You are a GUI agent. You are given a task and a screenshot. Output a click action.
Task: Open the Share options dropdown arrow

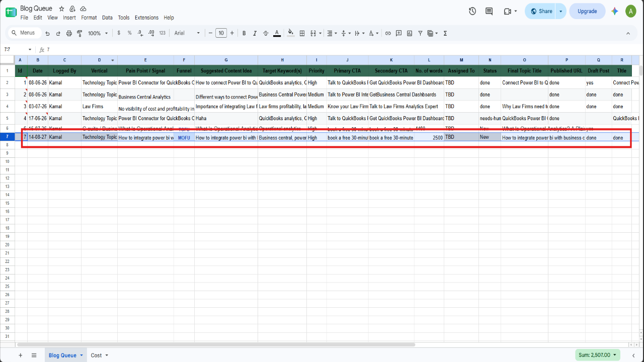pos(561,11)
